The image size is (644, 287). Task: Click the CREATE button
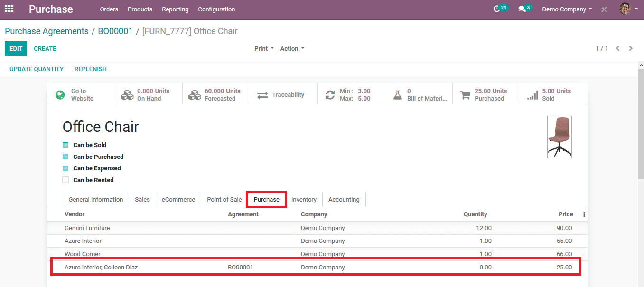(45, 48)
